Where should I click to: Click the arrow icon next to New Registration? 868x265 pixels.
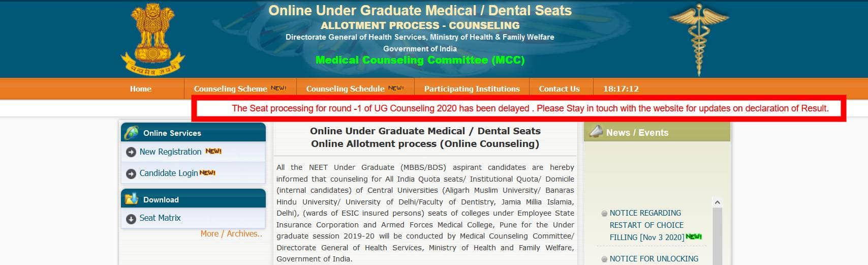131,152
